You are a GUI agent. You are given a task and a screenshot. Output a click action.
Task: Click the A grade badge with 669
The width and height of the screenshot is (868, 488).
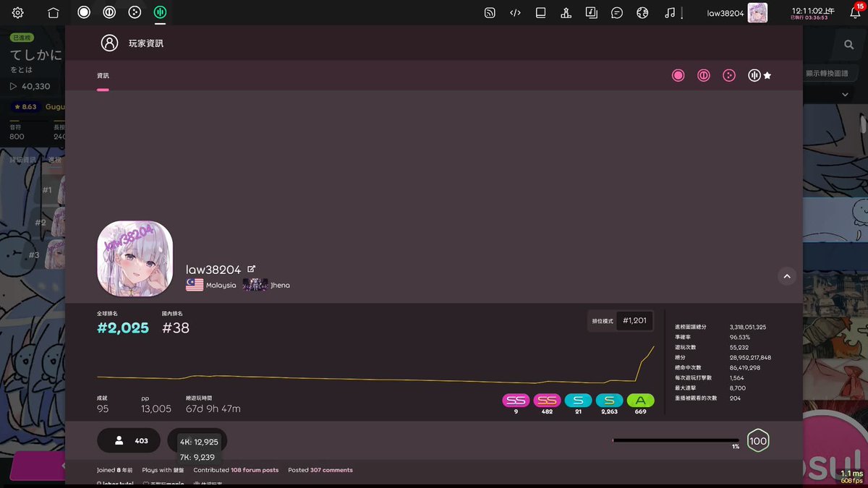[640, 401]
